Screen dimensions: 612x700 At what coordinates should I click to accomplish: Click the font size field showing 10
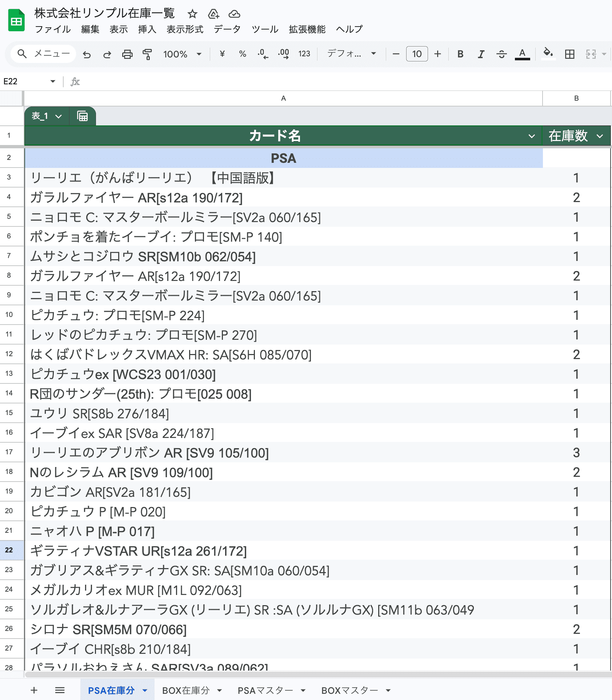click(x=417, y=54)
